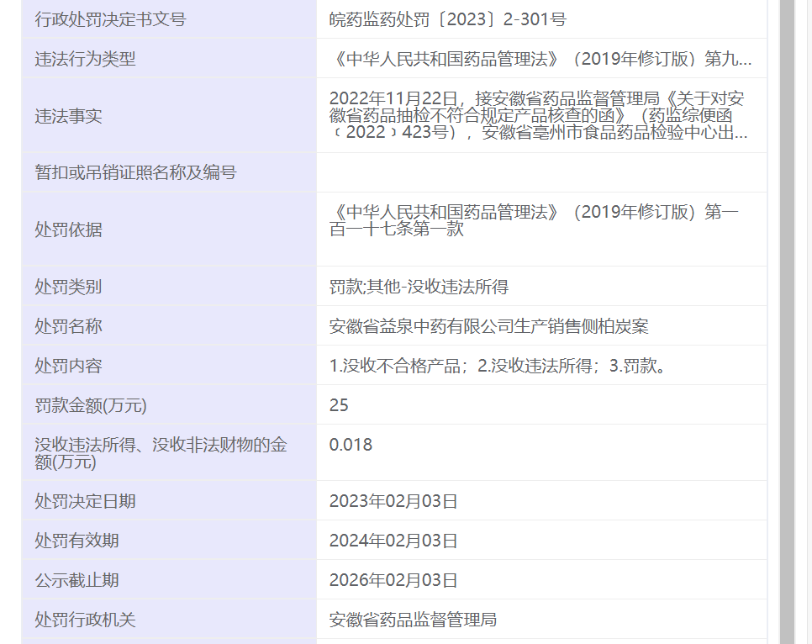Viewport: 812px width, 644px height.
Task: Click the authority name 安徽省药品监督管理局
Action: tap(413, 620)
